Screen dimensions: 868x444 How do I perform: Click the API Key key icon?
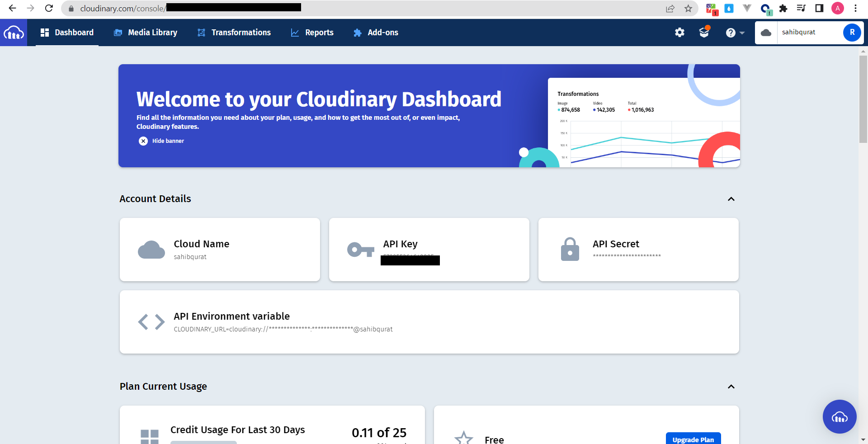click(x=360, y=249)
